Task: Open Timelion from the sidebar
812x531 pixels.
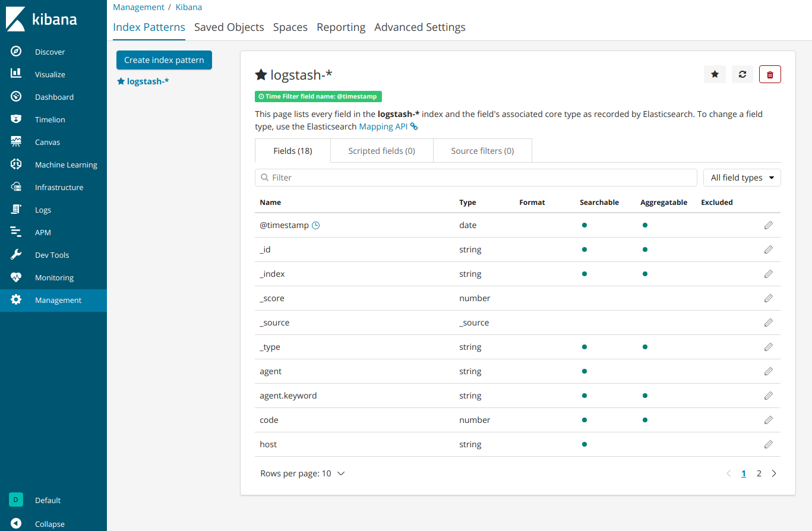Action: coord(17,119)
